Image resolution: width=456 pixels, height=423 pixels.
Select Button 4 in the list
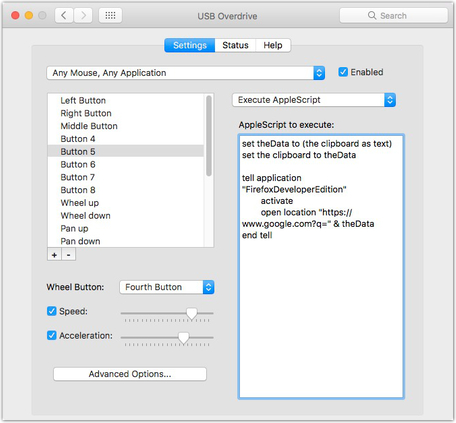pos(126,139)
